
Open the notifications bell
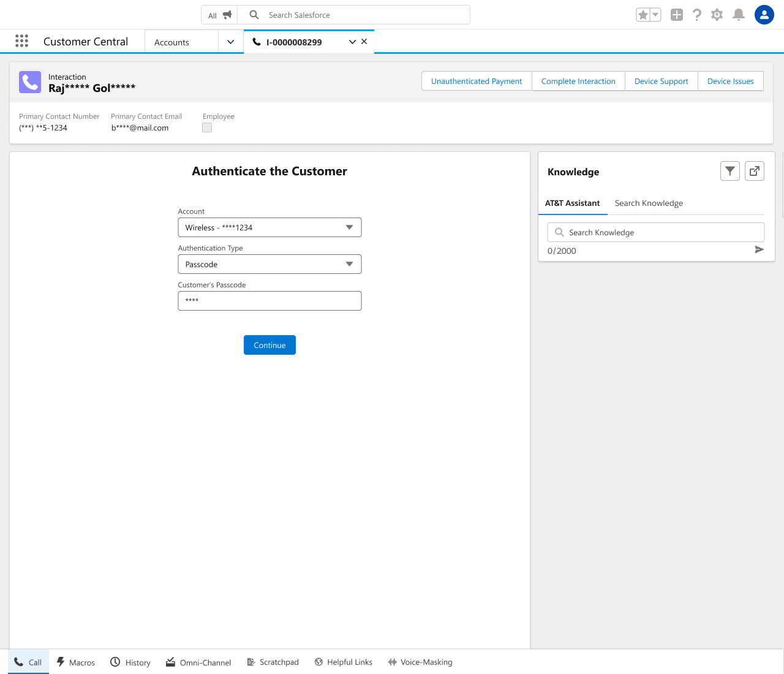tap(739, 15)
